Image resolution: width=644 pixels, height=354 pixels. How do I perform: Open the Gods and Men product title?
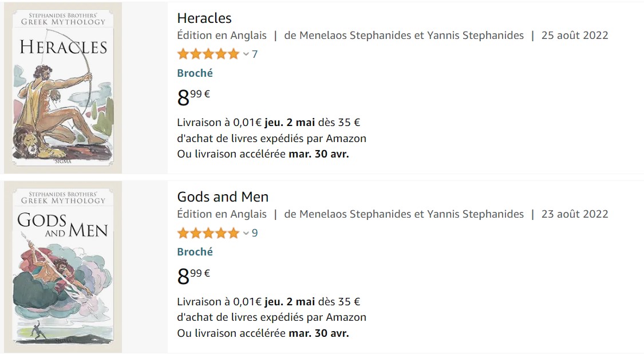pyautogui.click(x=223, y=196)
